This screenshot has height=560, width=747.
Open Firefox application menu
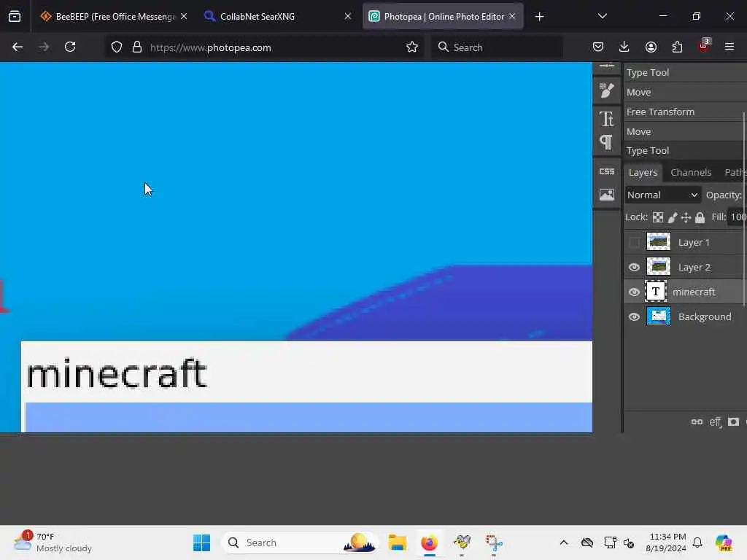click(x=729, y=47)
